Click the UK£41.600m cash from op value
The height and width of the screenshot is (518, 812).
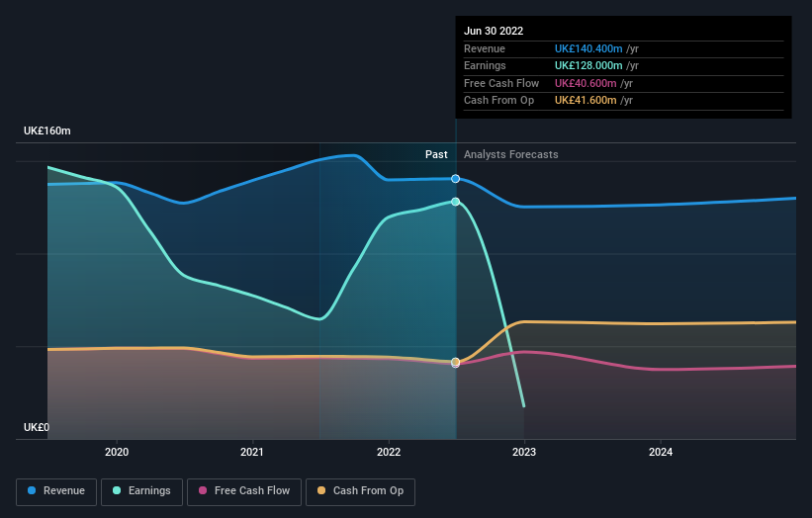click(586, 101)
